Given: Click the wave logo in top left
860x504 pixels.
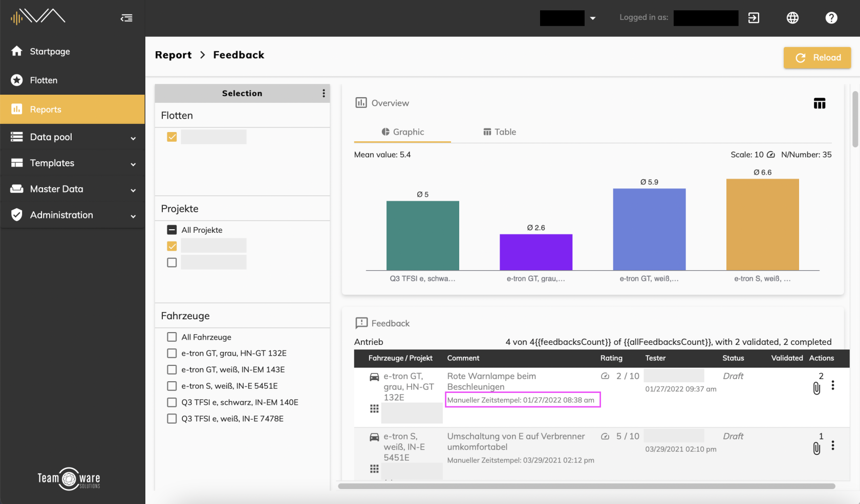Looking at the screenshot, I should [x=38, y=17].
